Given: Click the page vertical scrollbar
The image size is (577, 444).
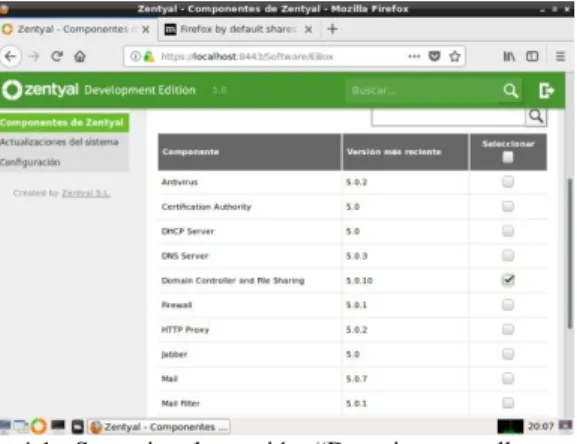Looking at the screenshot, I should [570, 254].
